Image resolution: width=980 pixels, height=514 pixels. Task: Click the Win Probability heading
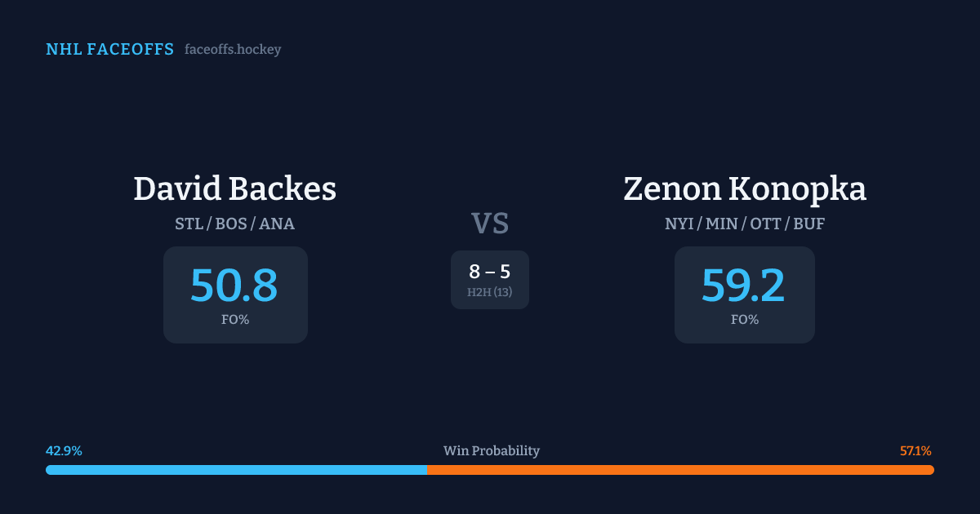point(492,451)
